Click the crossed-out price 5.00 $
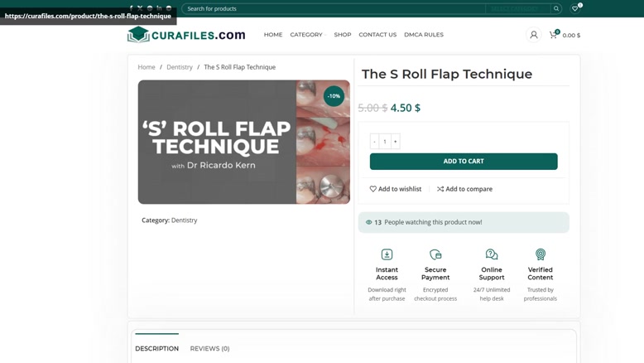Viewport: 644px width, 363px height. 372,108
